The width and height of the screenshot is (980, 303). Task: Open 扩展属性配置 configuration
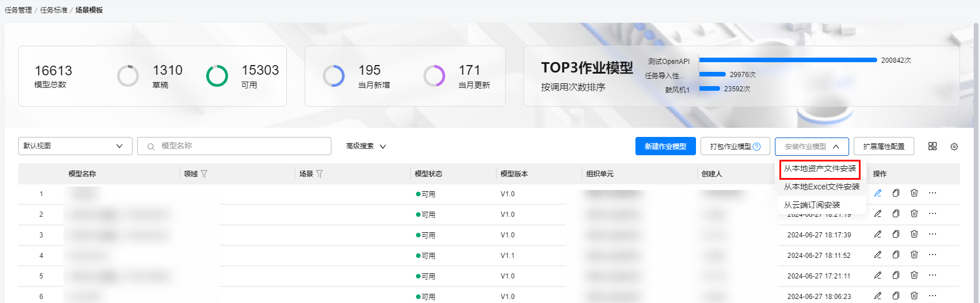[884, 147]
